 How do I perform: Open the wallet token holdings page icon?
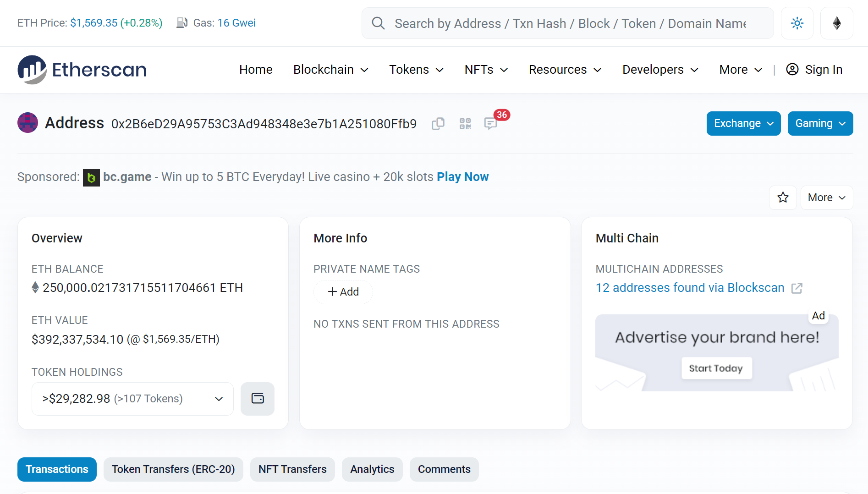tap(258, 399)
